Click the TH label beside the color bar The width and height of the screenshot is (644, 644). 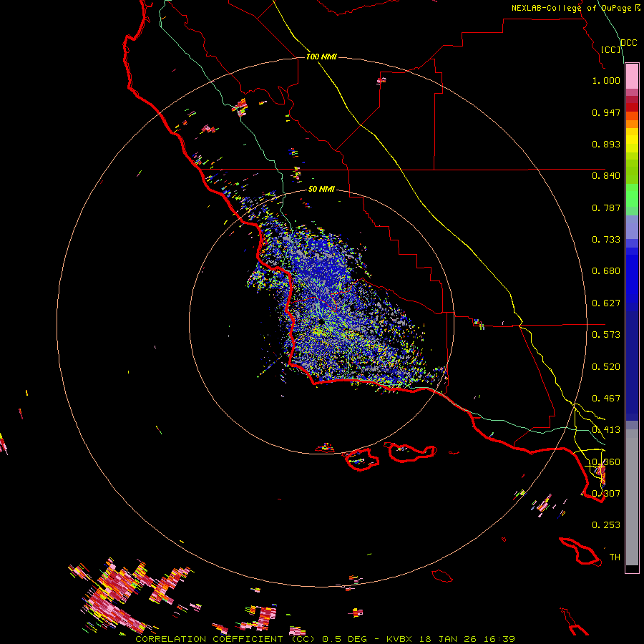coord(615,557)
